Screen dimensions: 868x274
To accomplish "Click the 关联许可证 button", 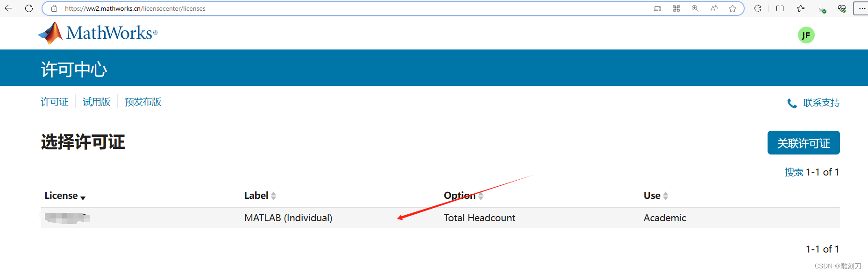I will click(x=804, y=142).
